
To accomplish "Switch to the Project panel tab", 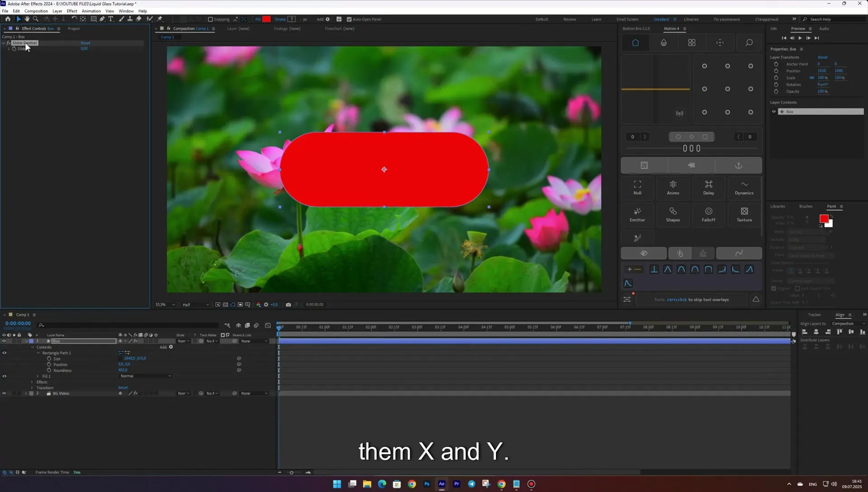I will tap(74, 28).
